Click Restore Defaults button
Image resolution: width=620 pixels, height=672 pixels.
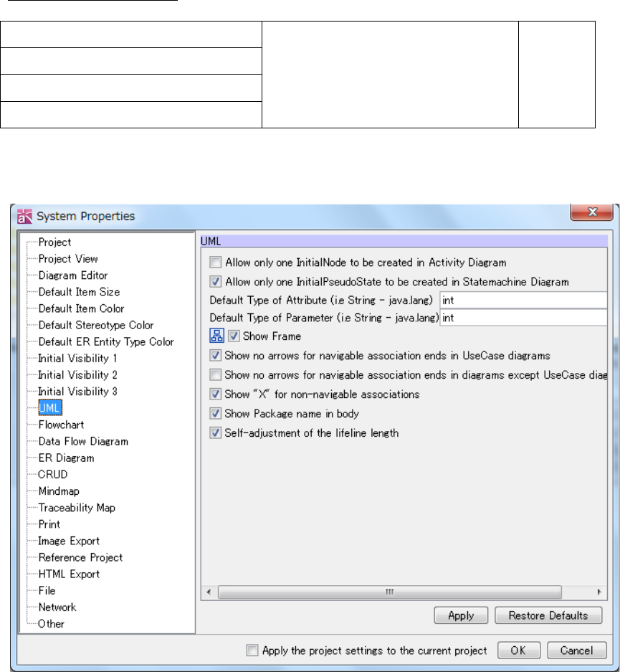pyautogui.click(x=548, y=615)
